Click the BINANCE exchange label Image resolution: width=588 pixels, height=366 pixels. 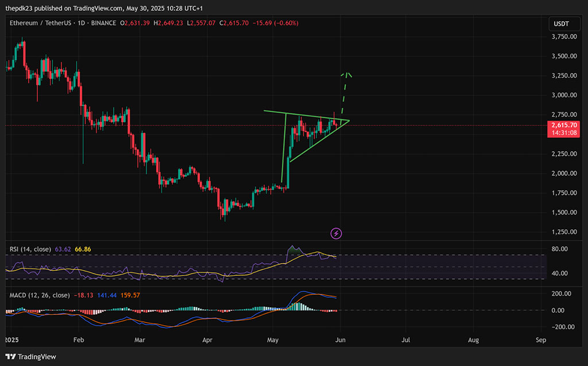point(103,23)
